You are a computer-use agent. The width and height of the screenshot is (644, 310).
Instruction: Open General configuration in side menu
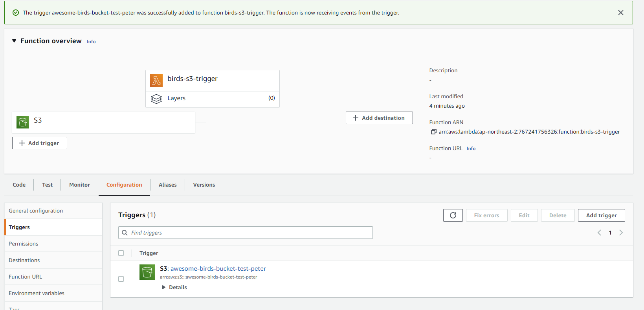click(x=53, y=211)
